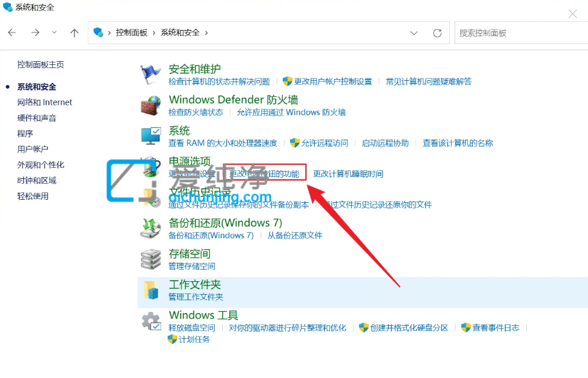The width and height of the screenshot is (588, 378).
Task: Open 轻松使用 category in sidebar
Action: [x=32, y=196]
